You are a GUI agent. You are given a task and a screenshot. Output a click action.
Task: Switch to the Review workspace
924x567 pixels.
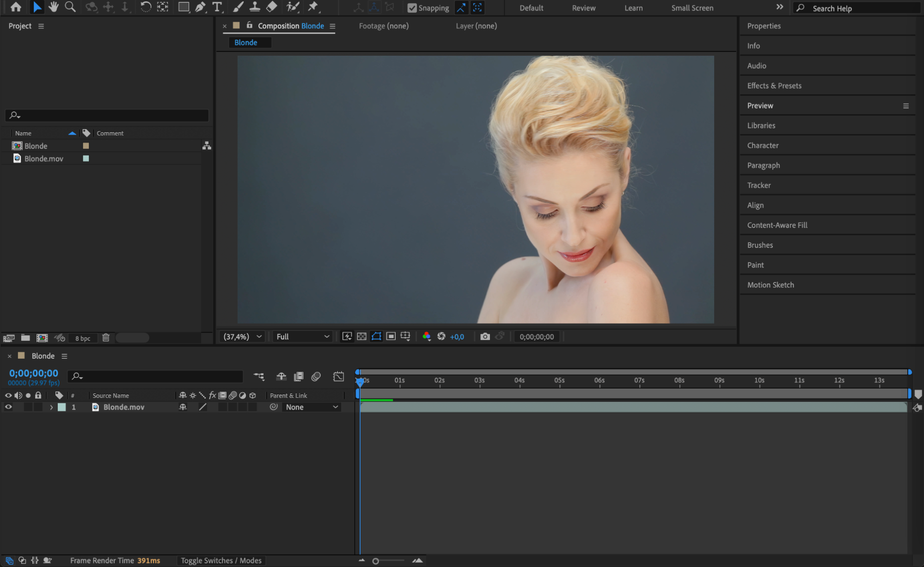pos(583,8)
